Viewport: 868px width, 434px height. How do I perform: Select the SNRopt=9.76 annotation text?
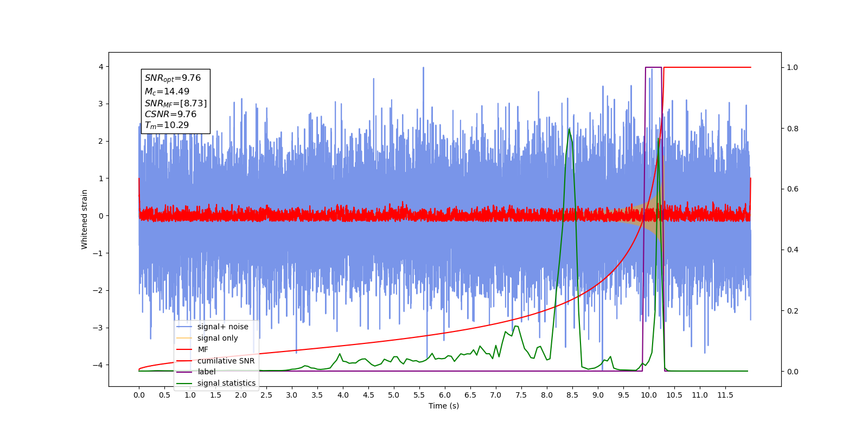pyautogui.click(x=173, y=78)
